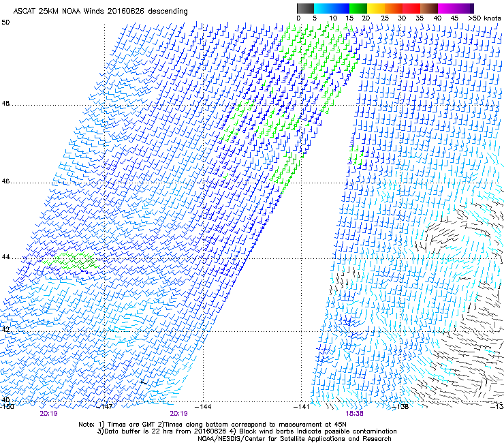Select the orange 25-30 knots color segment
This screenshot has height=443, width=504.
click(x=394, y=8)
